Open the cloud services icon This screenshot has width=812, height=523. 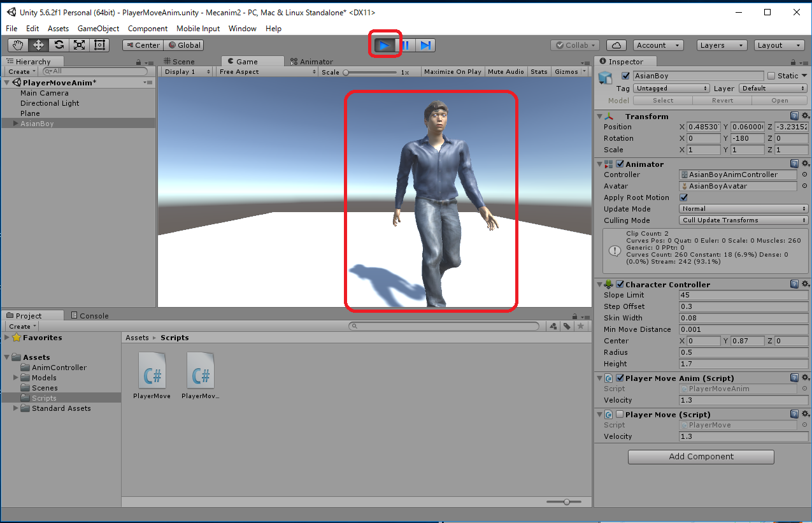pos(616,45)
